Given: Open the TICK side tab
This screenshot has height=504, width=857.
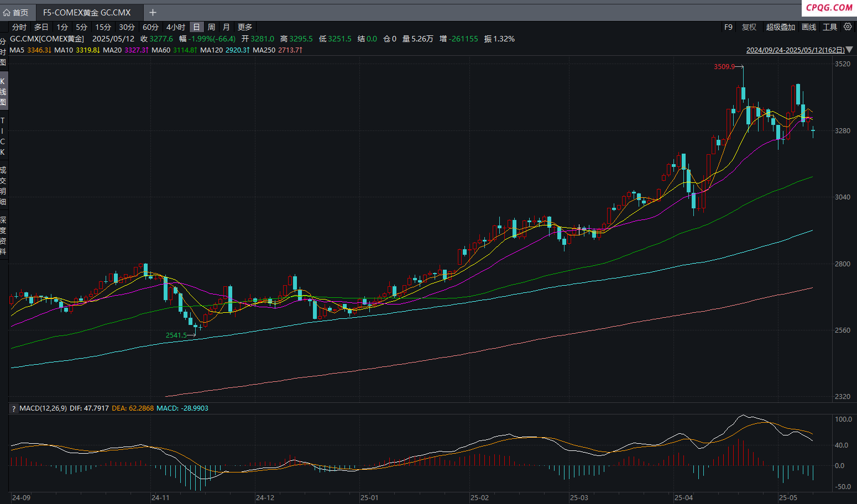Looking at the screenshot, I should coord(3,136).
